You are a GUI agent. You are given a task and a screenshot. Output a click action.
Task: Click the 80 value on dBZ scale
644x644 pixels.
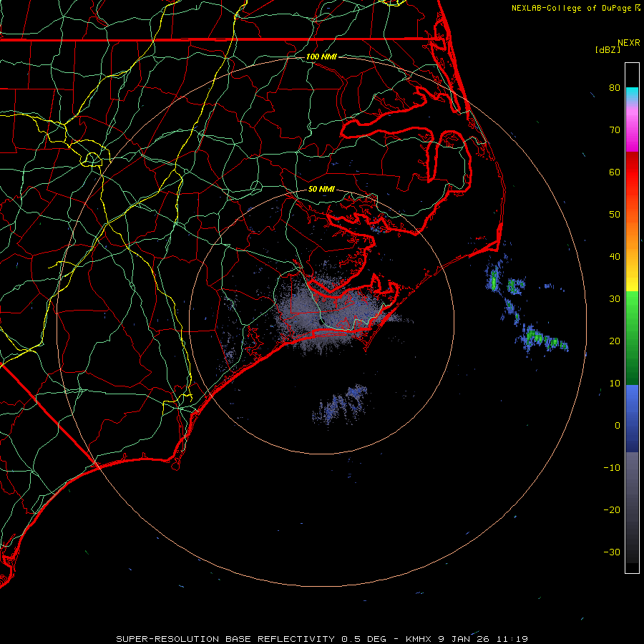coord(615,87)
